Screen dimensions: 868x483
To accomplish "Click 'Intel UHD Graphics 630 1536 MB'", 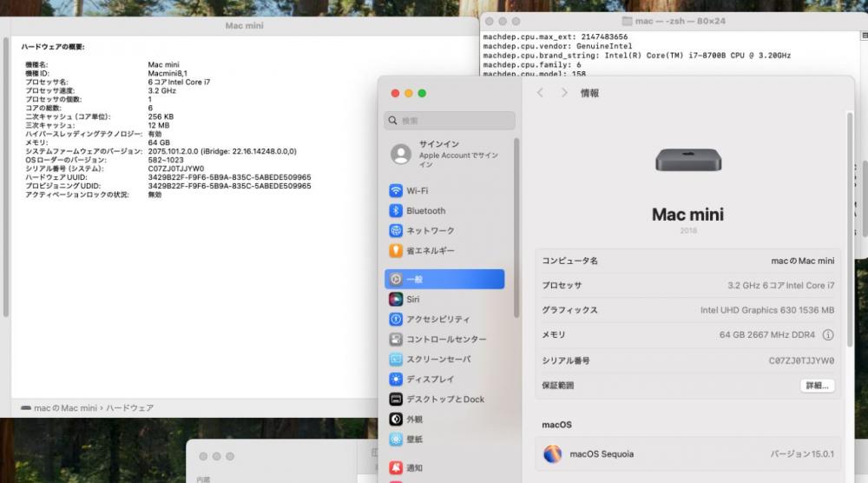I will [x=766, y=310].
